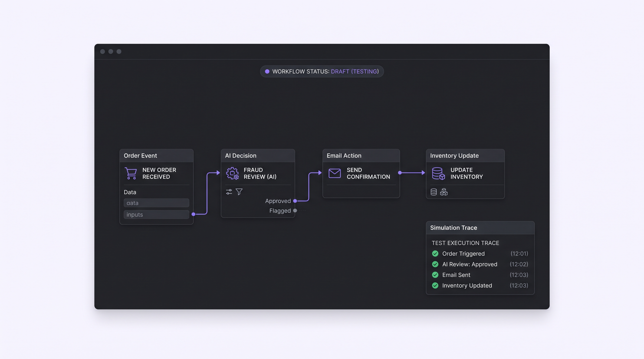The width and height of the screenshot is (644, 359).
Task: Select the Send Confirmation output port
Action: click(400, 172)
